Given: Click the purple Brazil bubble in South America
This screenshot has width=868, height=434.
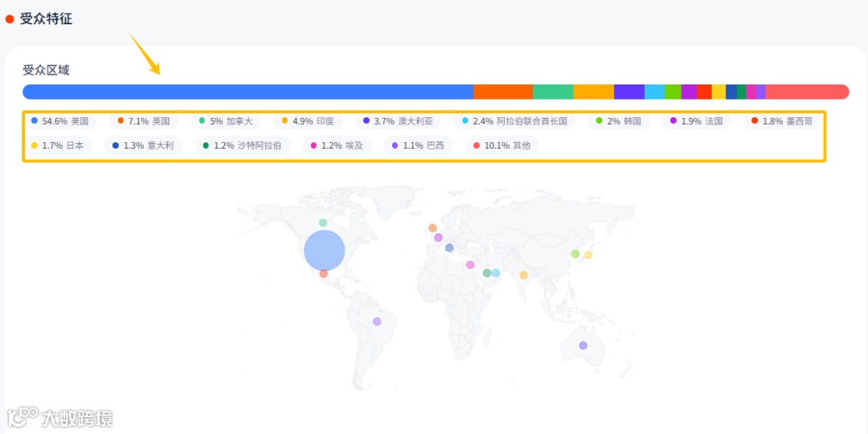Looking at the screenshot, I should (x=376, y=321).
